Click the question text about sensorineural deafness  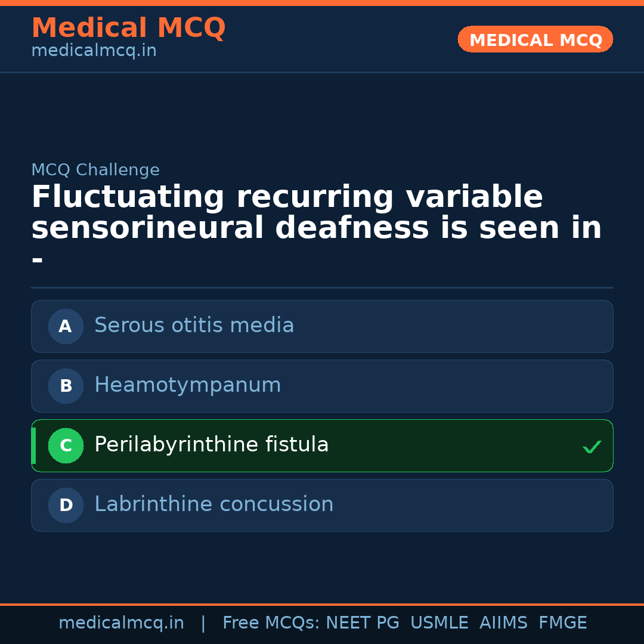pyautogui.click(x=316, y=213)
